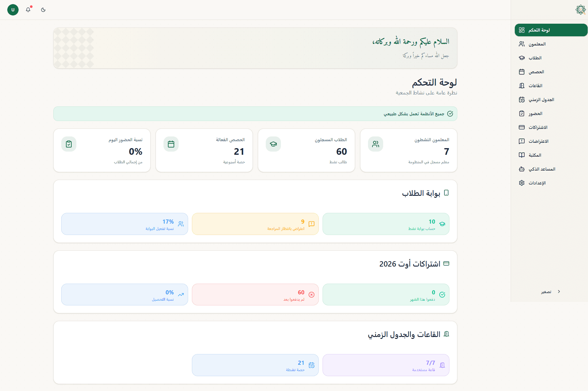
Task: Click the جميع الأنظمة تعمل بشكل طبيعي status banner
Action: click(255, 114)
